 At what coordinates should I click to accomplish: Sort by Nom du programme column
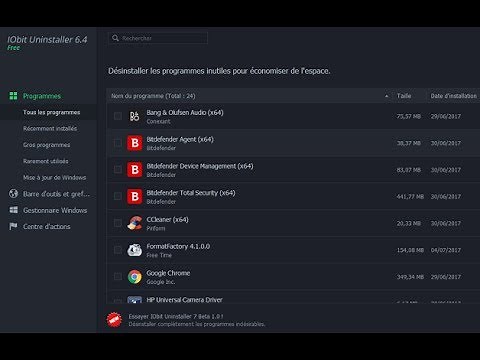coord(153,96)
